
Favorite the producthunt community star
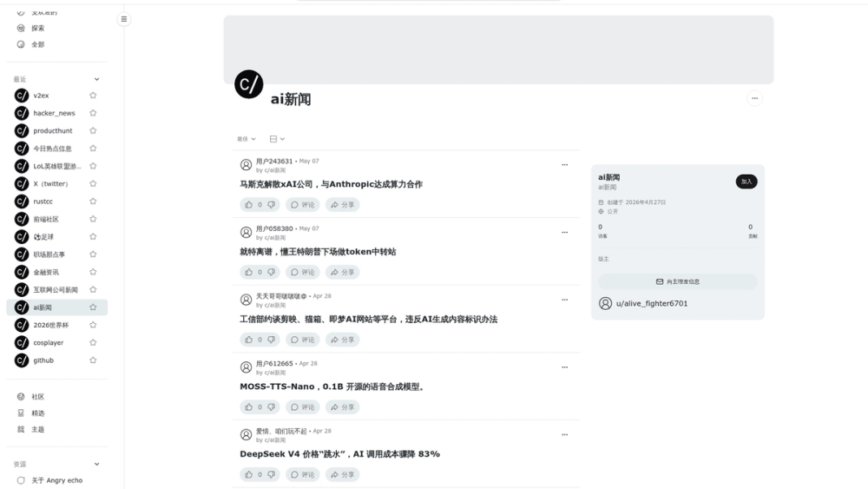pos(93,130)
